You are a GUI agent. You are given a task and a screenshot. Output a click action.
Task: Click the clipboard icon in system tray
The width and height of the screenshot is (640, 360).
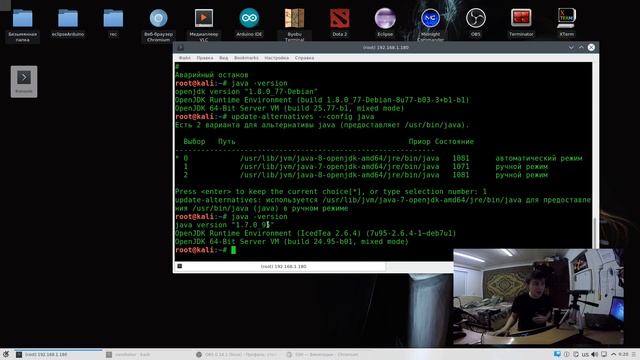click(x=576, y=354)
